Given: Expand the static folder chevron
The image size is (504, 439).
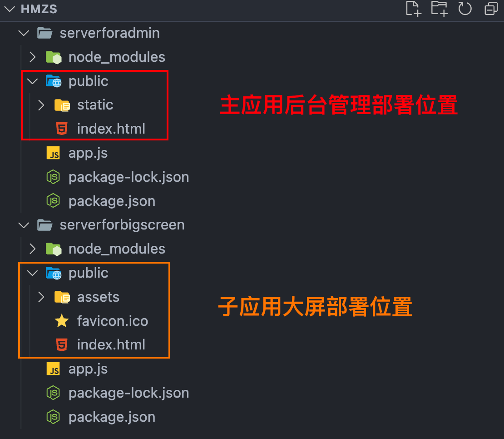Looking at the screenshot, I should click(x=41, y=105).
